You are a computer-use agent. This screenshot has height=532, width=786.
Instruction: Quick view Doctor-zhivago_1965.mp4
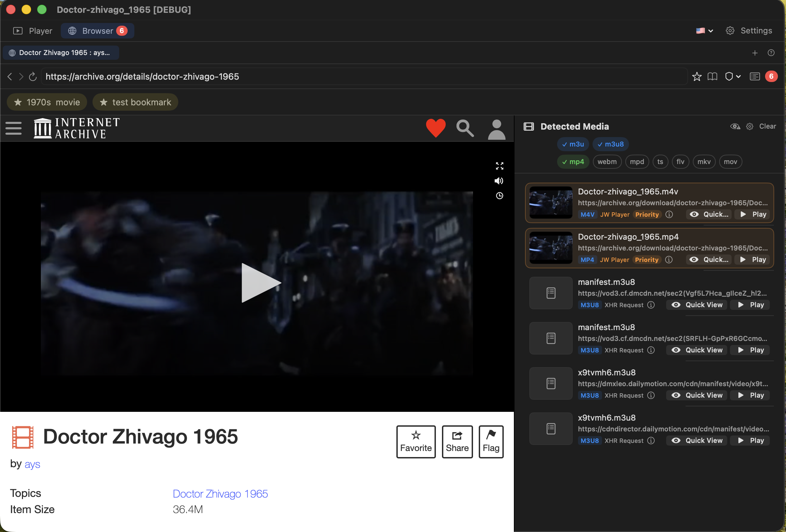[709, 260]
